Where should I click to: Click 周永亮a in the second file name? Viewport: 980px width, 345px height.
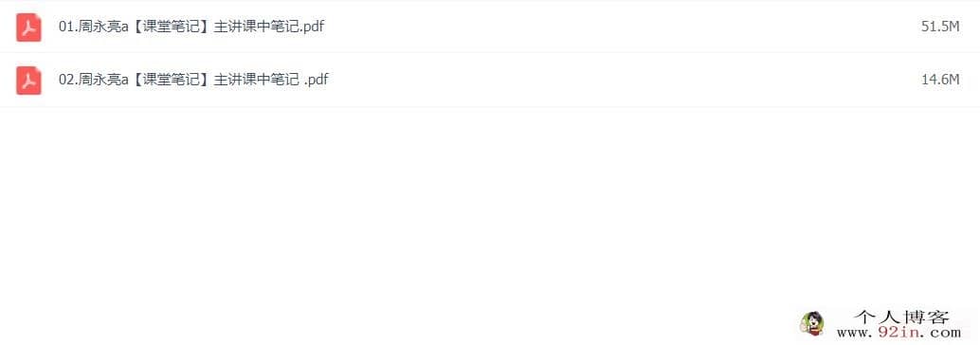click(103, 81)
